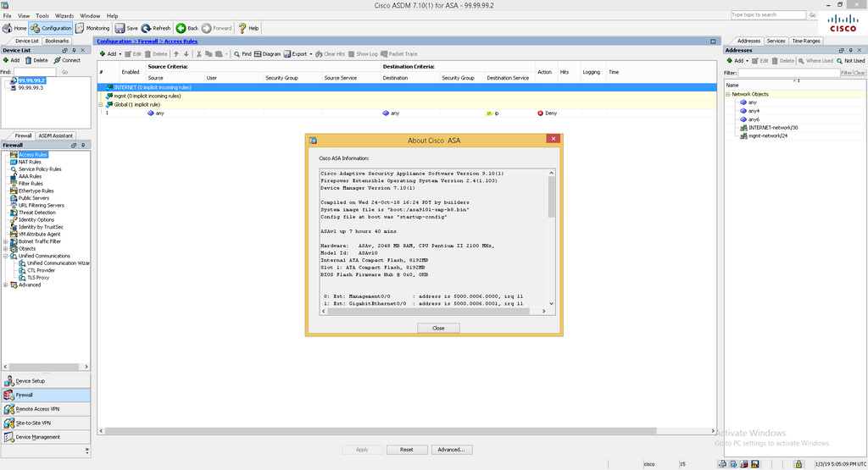868x470 pixels.
Task: Open the Add dropdown in Access Rules toolbar
Action: [x=120, y=54]
